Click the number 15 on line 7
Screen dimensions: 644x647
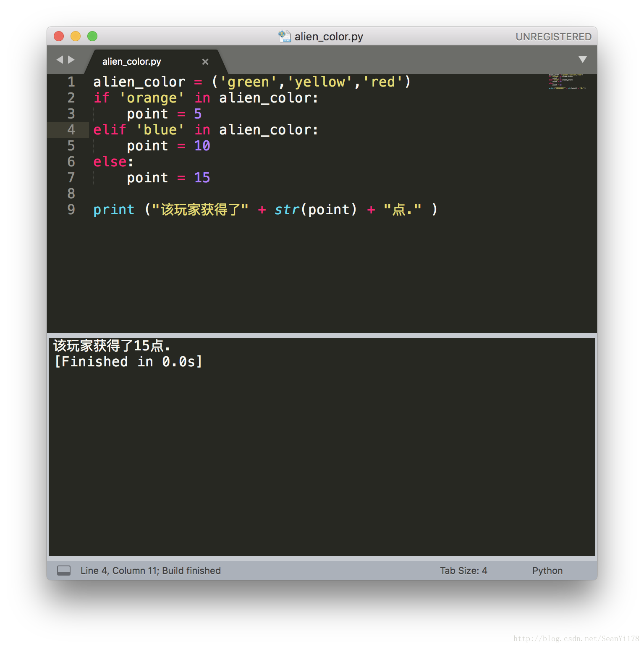[x=202, y=178]
